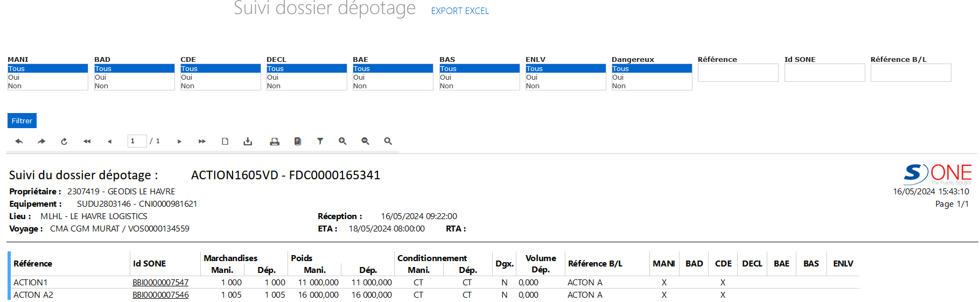Click the Référence B/L input field
The height and width of the screenshot is (302, 980).
pos(911,73)
